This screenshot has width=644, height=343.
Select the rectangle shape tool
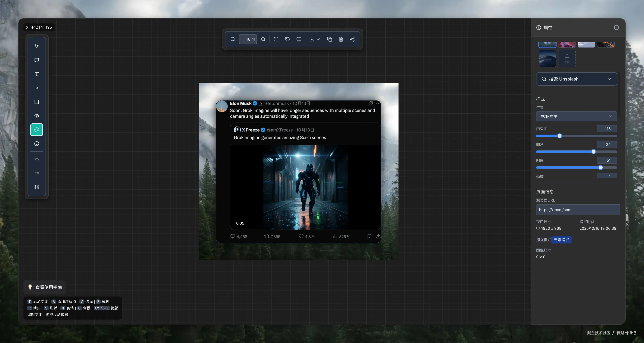(x=37, y=102)
